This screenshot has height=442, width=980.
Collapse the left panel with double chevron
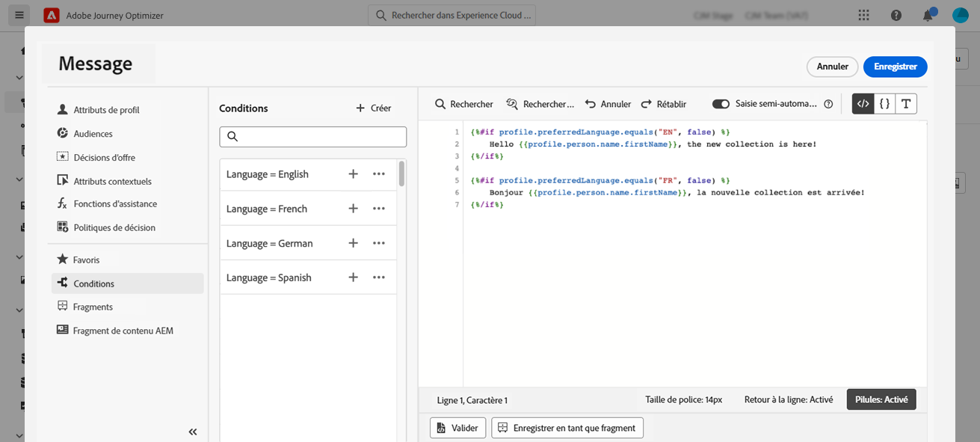tap(193, 432)
